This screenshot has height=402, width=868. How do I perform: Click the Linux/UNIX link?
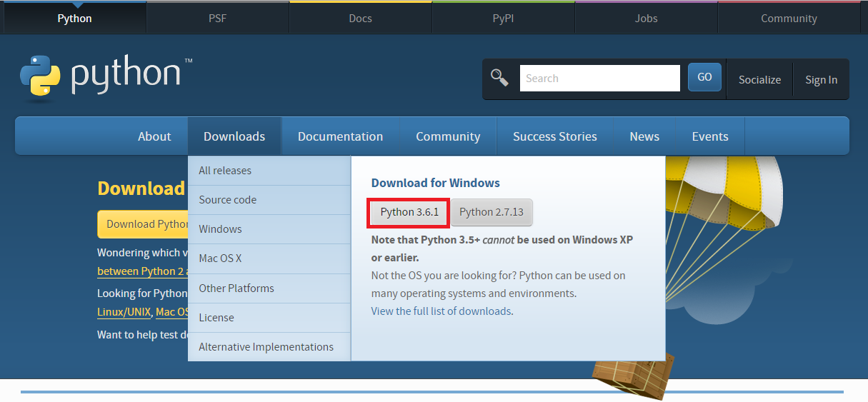(x=124, y=312)
